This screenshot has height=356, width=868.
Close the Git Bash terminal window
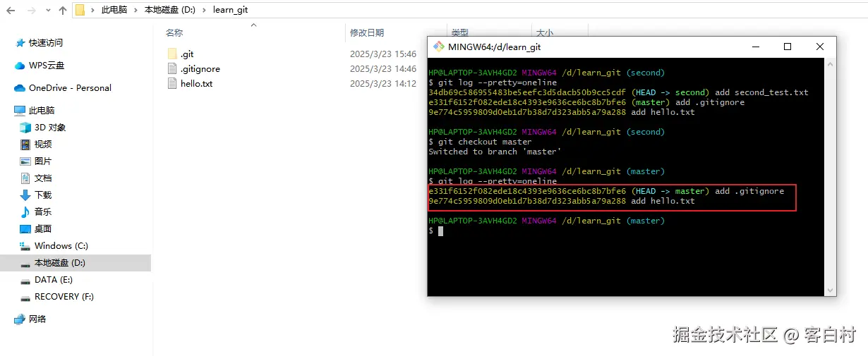click(x=820, y=47)
